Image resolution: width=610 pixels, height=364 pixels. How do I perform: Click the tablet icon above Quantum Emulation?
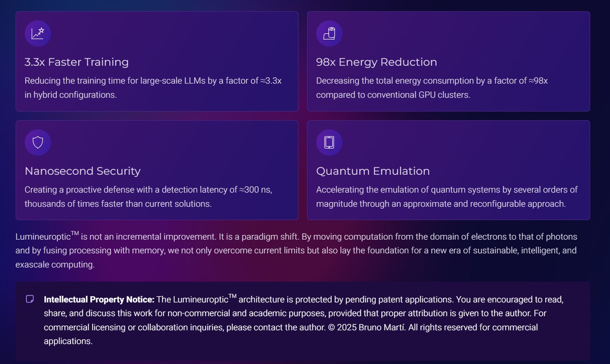pos(329,142)
